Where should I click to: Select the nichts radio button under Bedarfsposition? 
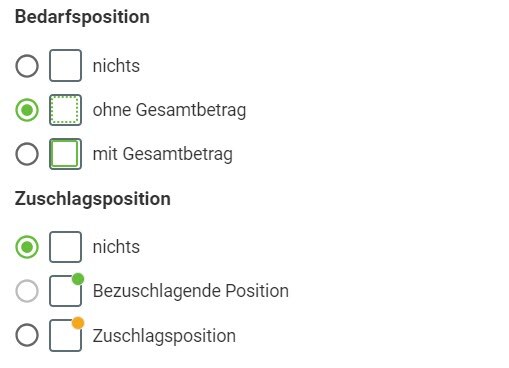pyautogui.click(x=27, y=66)
